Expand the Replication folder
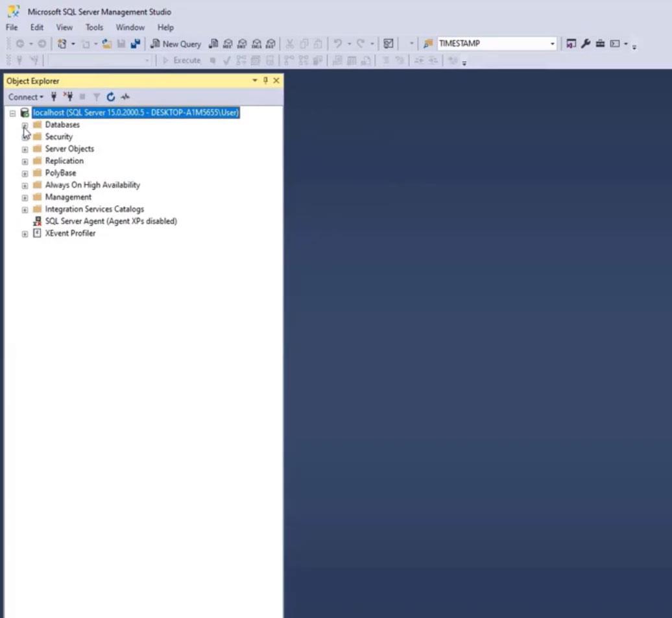672x618 pixels. (x=25, y=161)
